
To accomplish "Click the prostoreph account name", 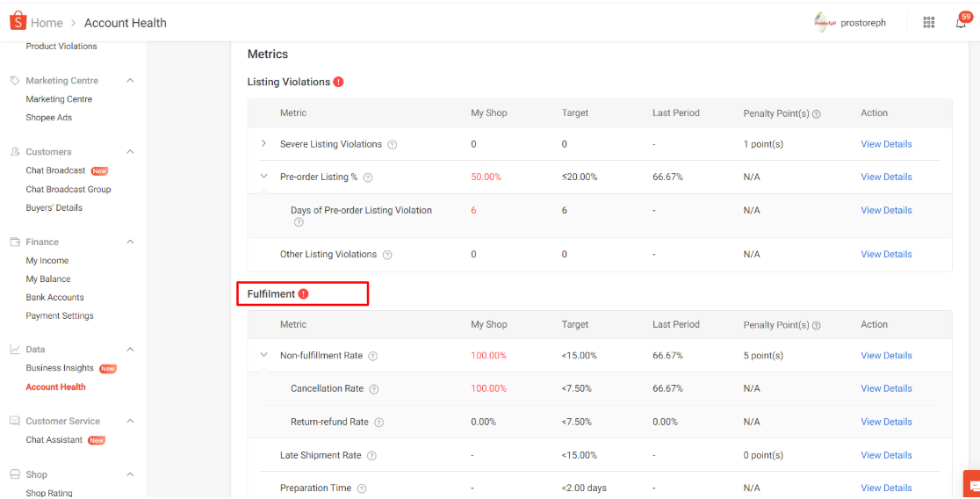I will [x=863, y=23].
